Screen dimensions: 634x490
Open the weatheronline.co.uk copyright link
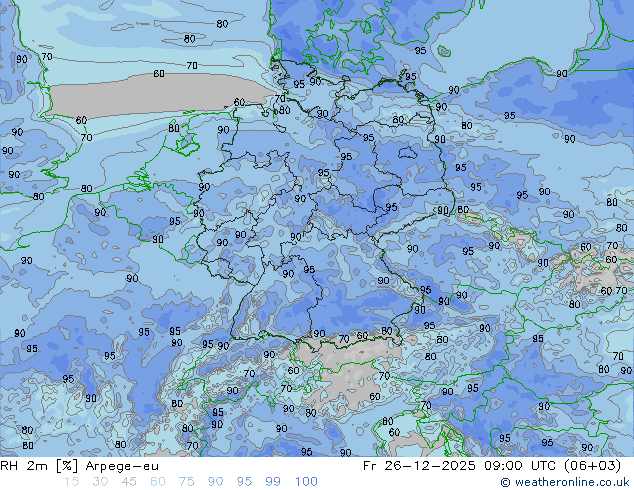565,482
